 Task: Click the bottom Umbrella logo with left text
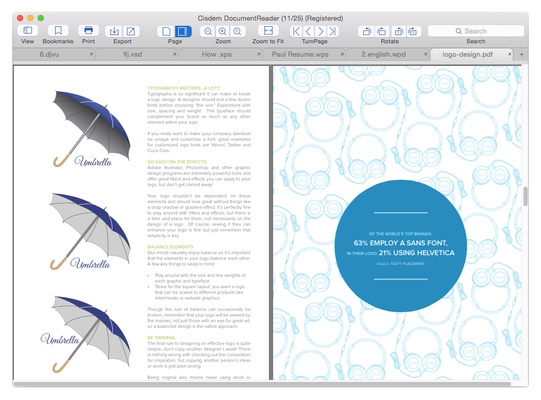(86, 334)
